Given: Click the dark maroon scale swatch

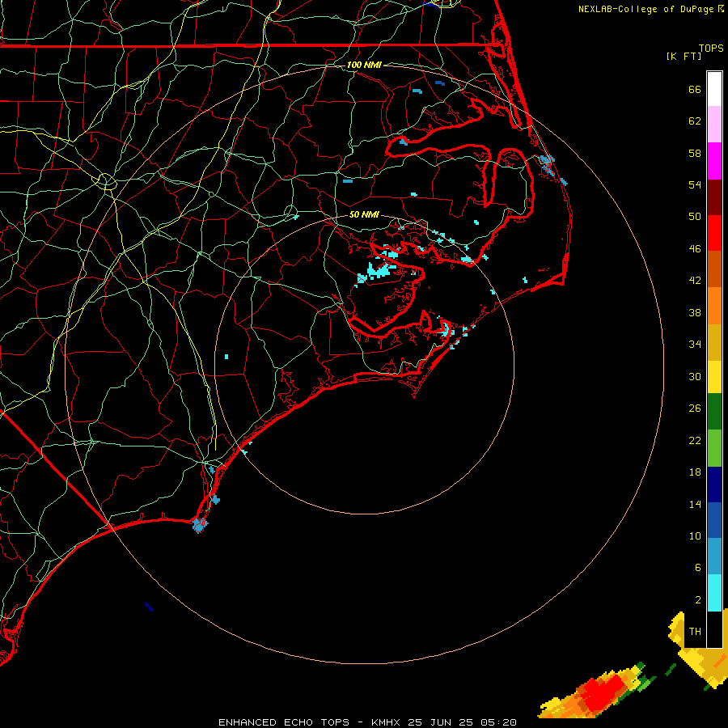Looking at the screenshot, I should point(714,197).
